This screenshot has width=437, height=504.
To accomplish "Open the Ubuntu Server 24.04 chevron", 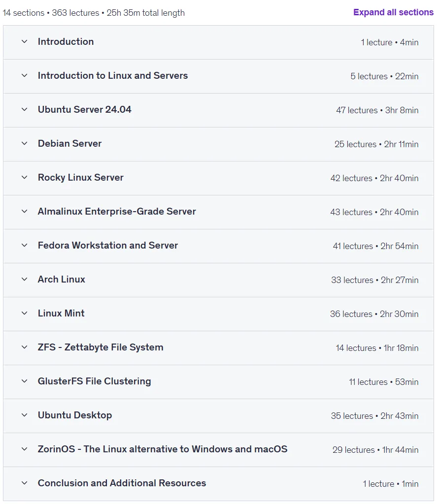I will click(25, 109).
